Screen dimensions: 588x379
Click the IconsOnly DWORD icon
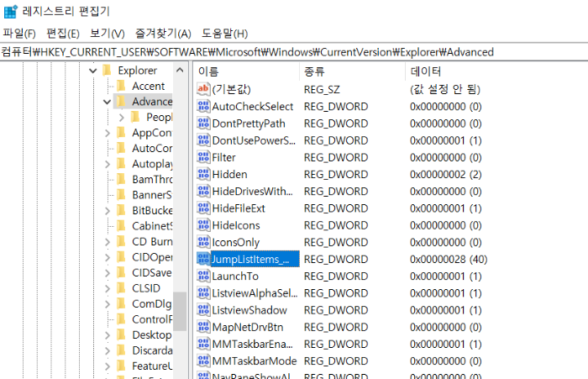point(203,242)
